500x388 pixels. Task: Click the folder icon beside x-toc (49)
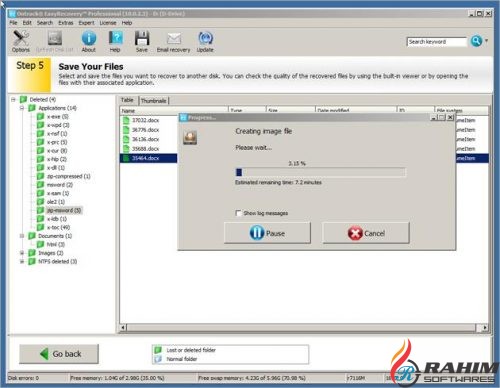pyautogui.click(x=40, y=227)
